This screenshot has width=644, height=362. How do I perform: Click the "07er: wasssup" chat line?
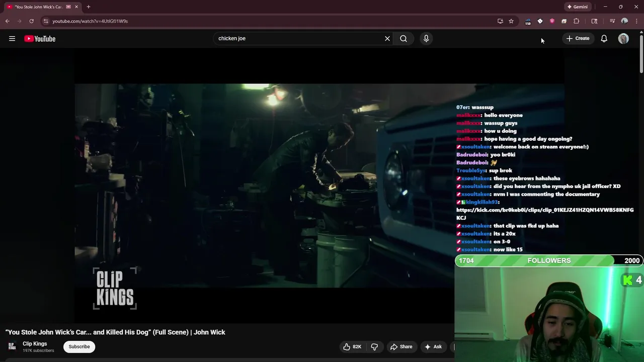[x=475, y=107]
